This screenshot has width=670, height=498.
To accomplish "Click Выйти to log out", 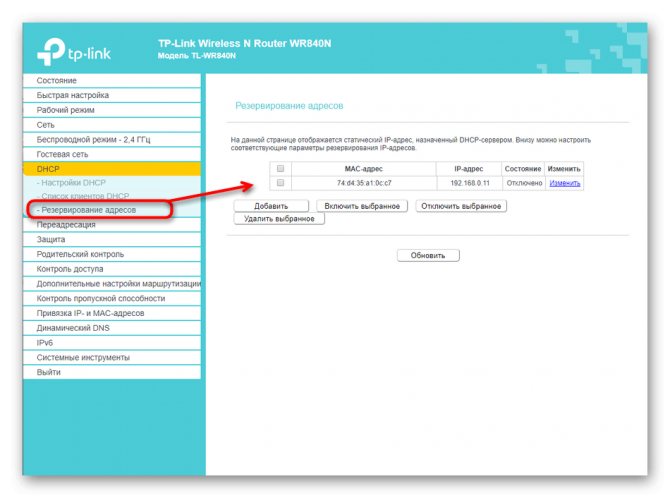I will tap(112, 372).
